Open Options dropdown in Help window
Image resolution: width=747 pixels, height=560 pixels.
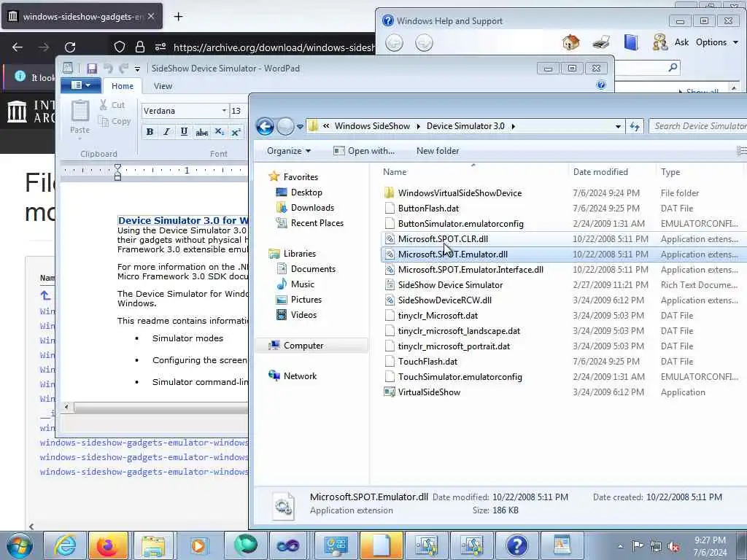click(718, 42)
